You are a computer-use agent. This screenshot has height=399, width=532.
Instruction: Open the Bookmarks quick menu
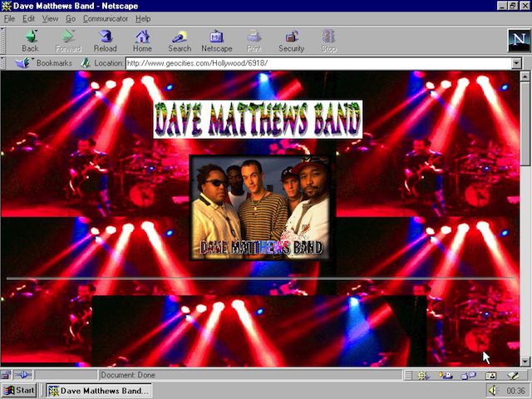pos(43,63)
